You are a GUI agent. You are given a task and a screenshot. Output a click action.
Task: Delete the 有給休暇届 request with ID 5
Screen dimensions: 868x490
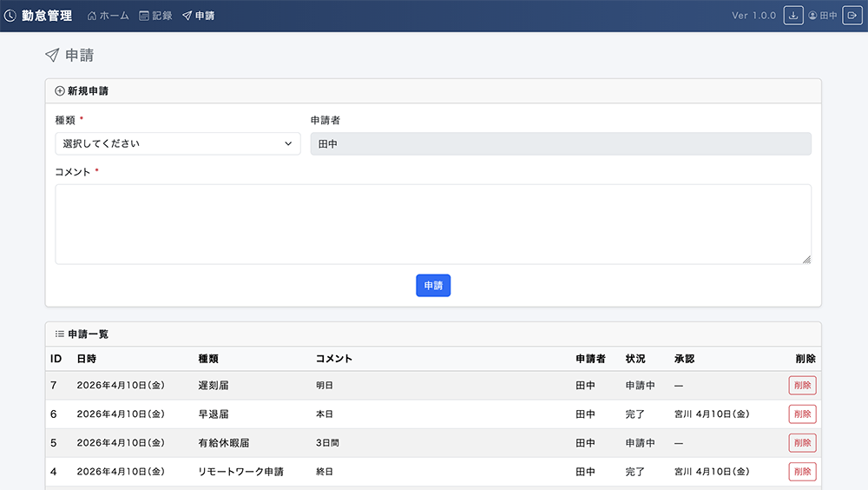pyautogui.click(x=802, y=443)
